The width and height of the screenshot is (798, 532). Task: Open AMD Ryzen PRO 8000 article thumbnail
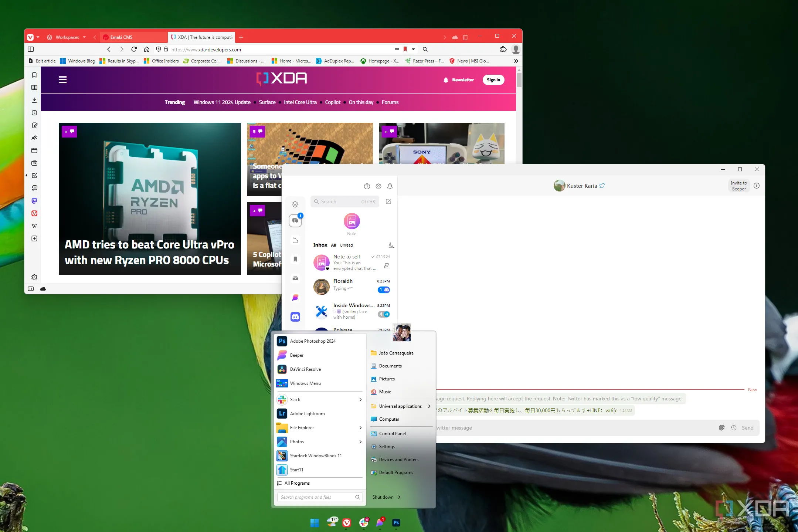(150, 199)
